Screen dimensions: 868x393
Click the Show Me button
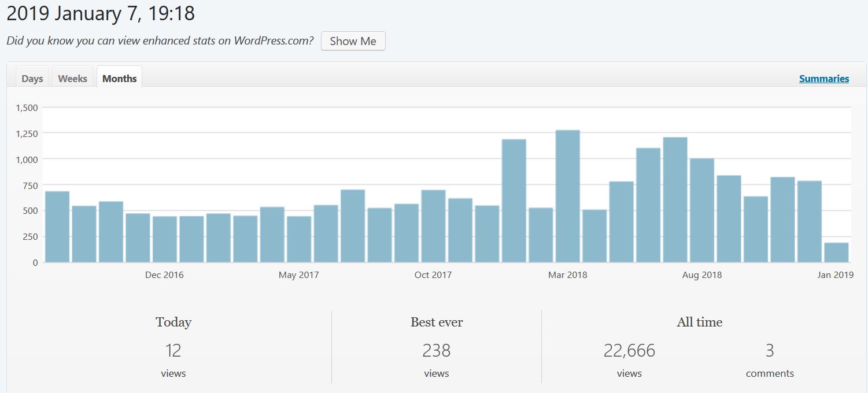pos(353,41)
